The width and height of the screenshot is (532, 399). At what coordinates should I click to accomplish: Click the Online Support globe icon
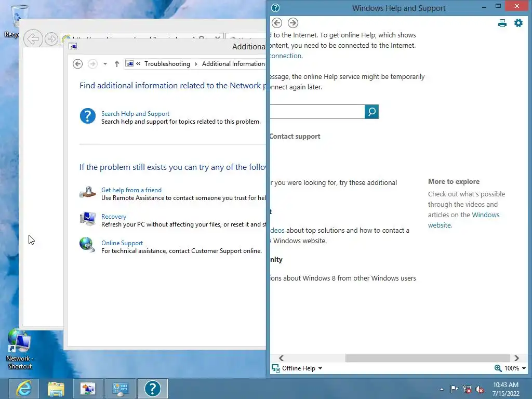[87, 245]
